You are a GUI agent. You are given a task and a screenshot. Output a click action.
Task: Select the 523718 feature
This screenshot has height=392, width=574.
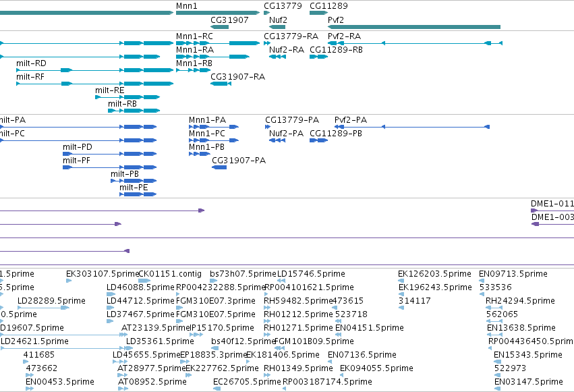click(x=338, y=321)
